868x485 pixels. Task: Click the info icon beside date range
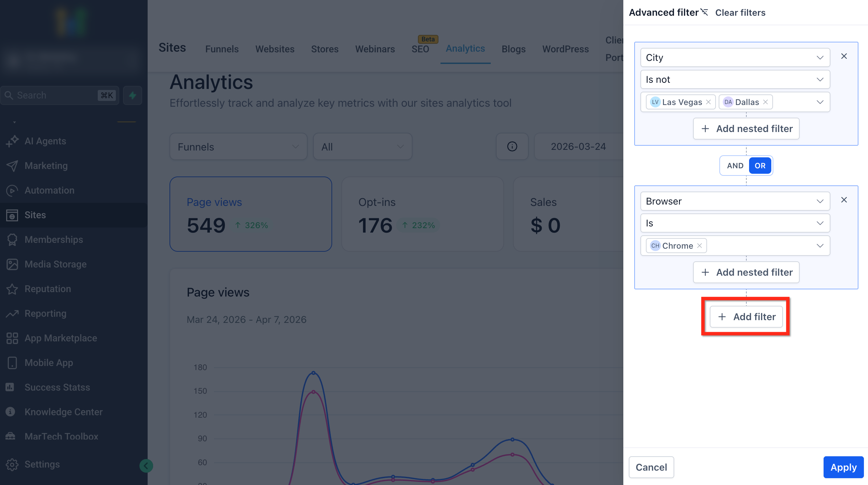click(512, 147)
